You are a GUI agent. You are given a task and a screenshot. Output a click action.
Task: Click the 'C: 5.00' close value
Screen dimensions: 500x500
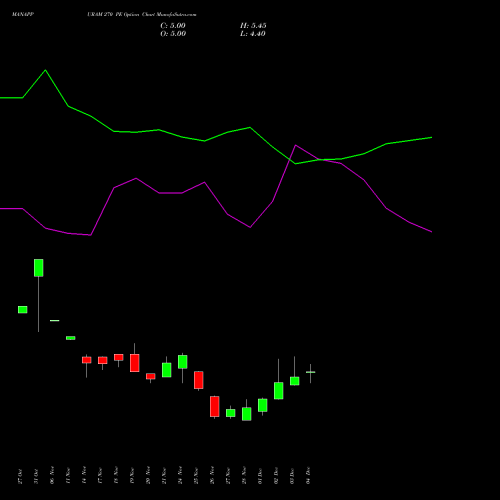pyautogui.click(x=173, y=26)
